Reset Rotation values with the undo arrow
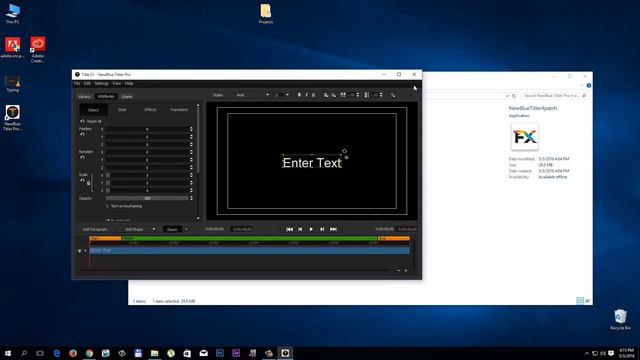The width and height of the screenshot is (640, 360). (82, 157)
